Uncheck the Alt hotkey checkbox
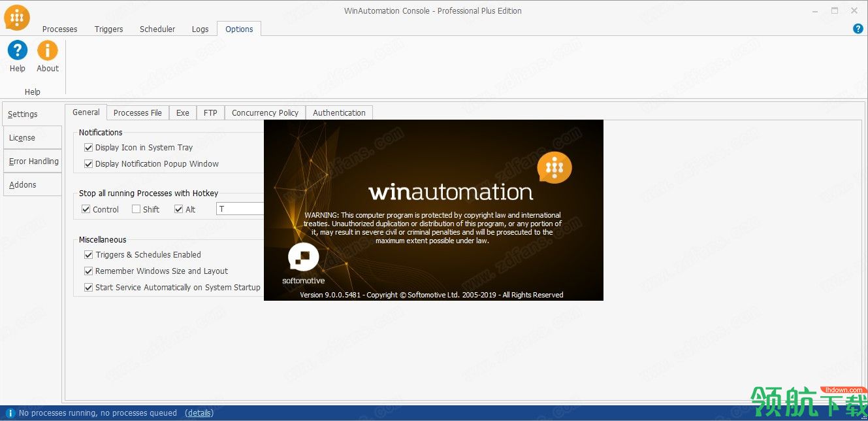This screenshot has height=421, width=868. pos(179,209)
